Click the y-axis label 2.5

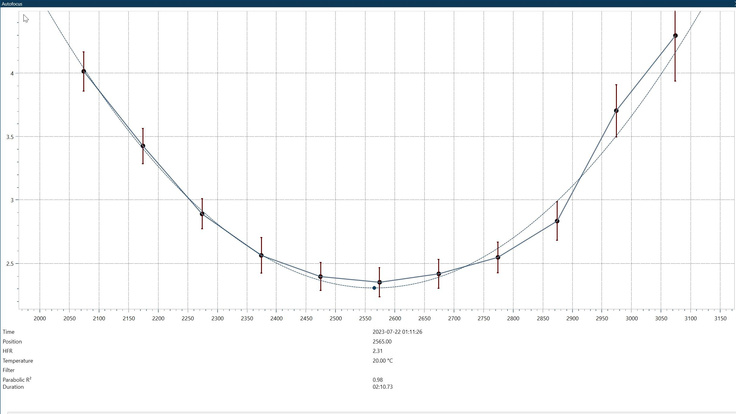tap(9, 264)
